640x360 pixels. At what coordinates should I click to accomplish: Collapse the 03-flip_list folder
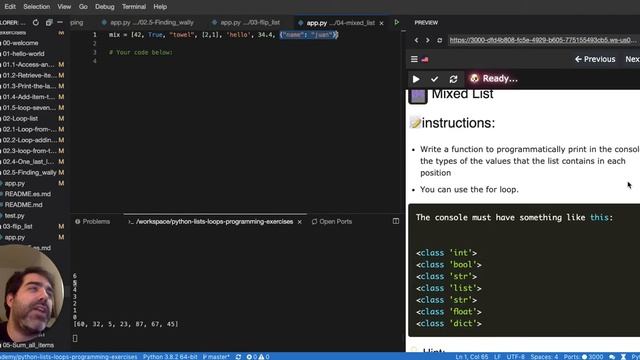[x=18, y=227]
